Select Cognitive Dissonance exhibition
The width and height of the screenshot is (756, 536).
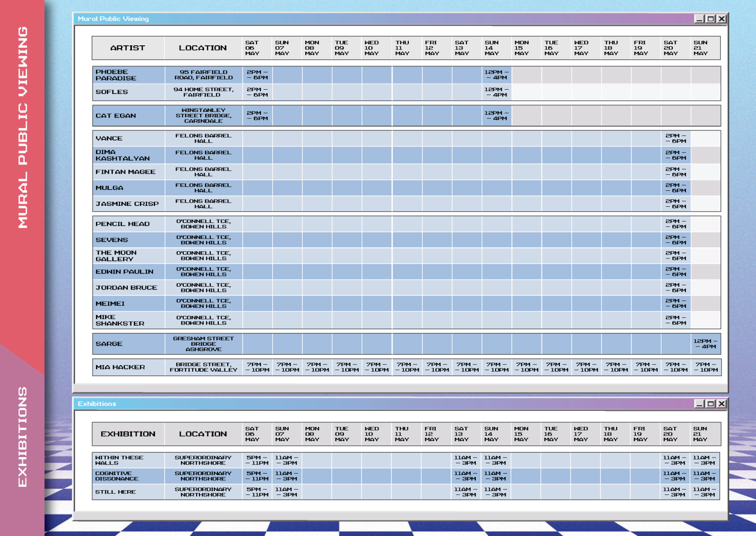tap(117, 476)
